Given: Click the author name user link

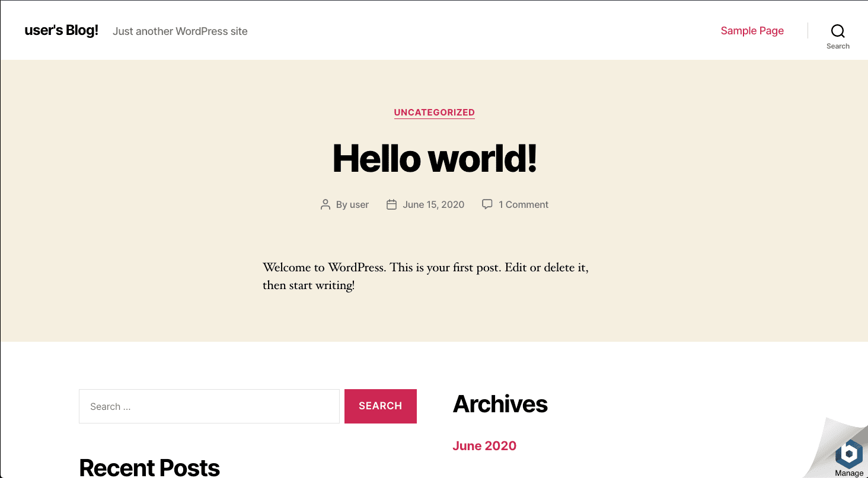Looking at the screenshot, I should [x=359, y=205].
